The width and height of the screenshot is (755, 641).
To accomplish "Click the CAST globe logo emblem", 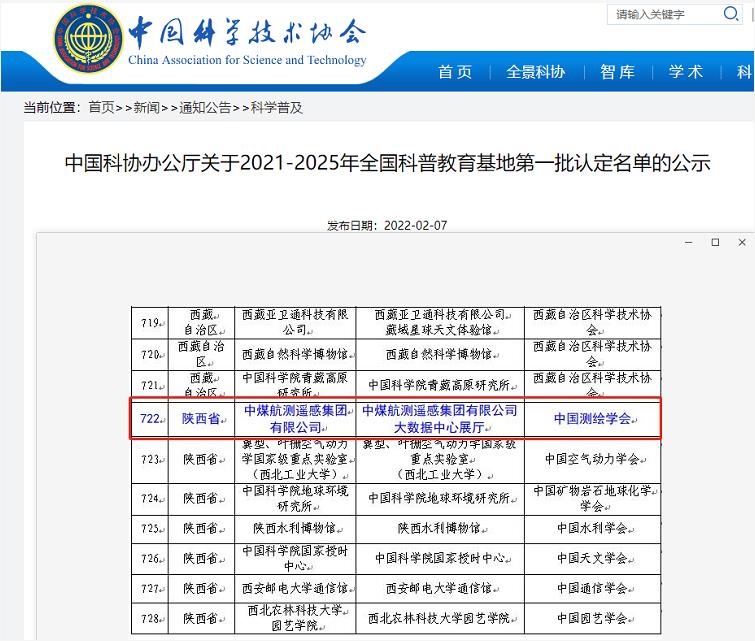I will coord(88,39).
